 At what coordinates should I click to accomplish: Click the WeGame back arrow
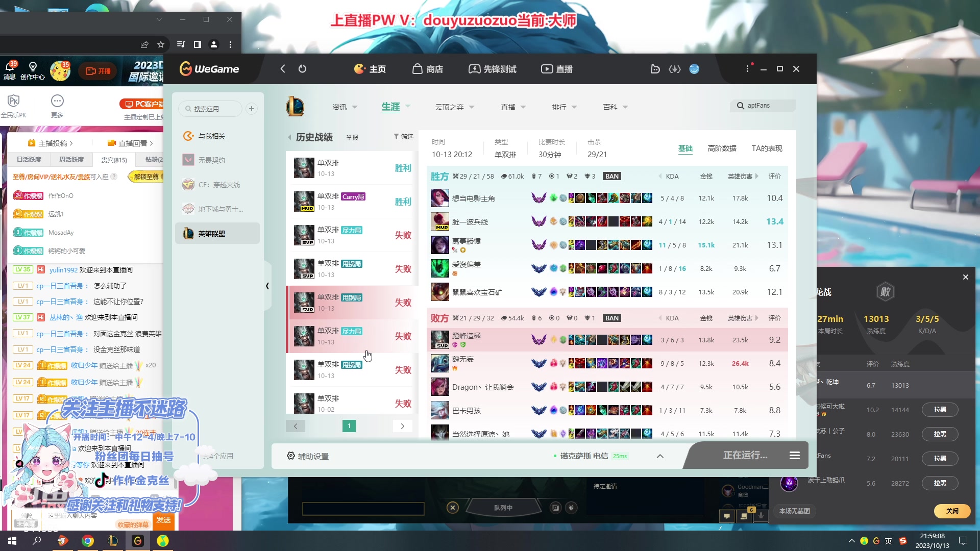point(283,69)
